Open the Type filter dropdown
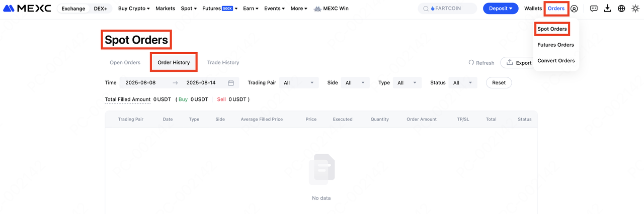The width and height of the screenshot is (644, 214). click(x=407, y=83)
